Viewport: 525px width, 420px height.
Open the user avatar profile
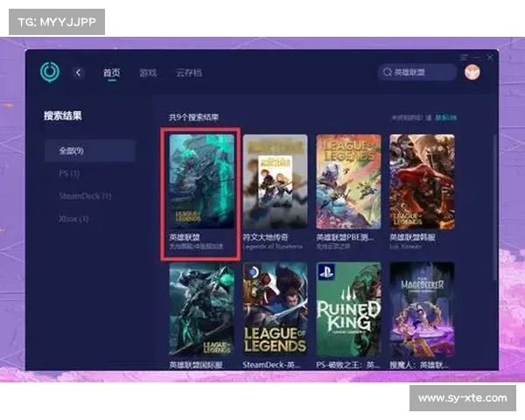[x=472, y=72]
